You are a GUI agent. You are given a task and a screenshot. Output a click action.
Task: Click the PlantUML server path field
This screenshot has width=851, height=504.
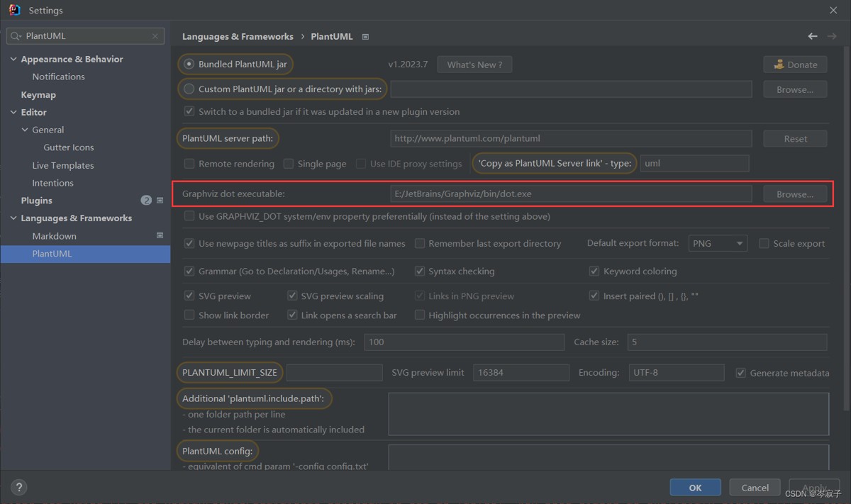pos(570,138)
